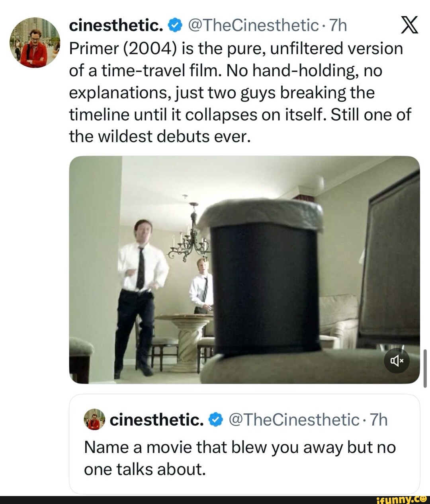This screenshot has height=504, width=430.
Task: Open the cinesthetic profile avatar at top
Action: 35,43
